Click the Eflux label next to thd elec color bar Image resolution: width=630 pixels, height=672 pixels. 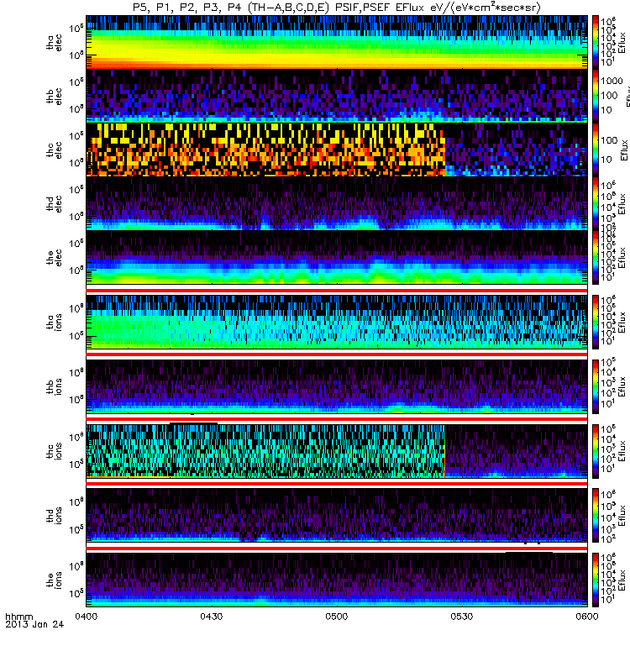[622, 204]
